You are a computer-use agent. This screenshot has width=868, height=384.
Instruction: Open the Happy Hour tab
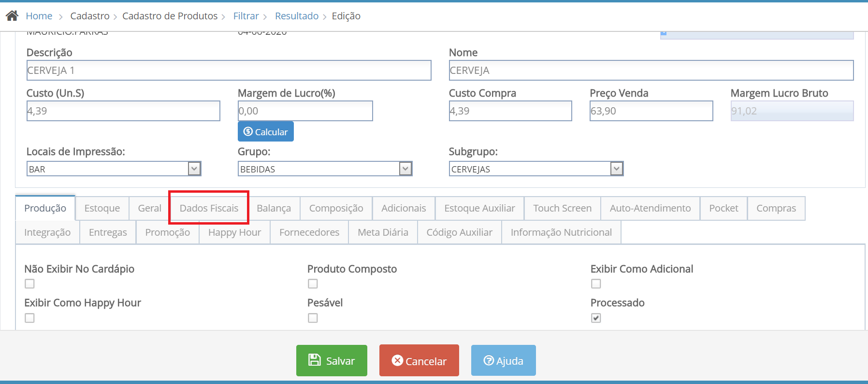tap(234, 232)
